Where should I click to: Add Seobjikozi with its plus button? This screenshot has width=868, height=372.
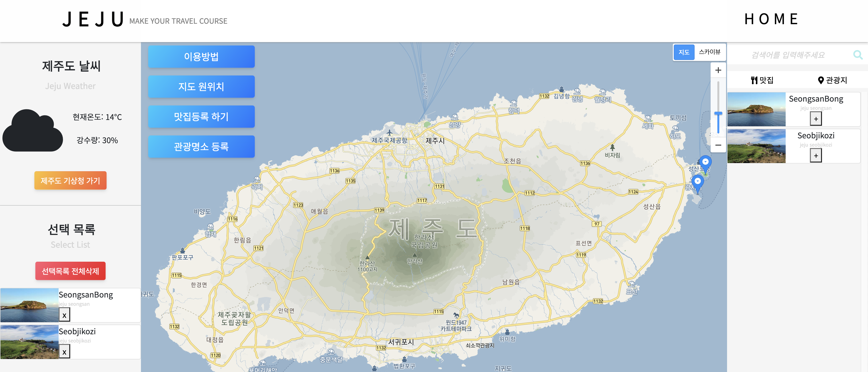815,156
